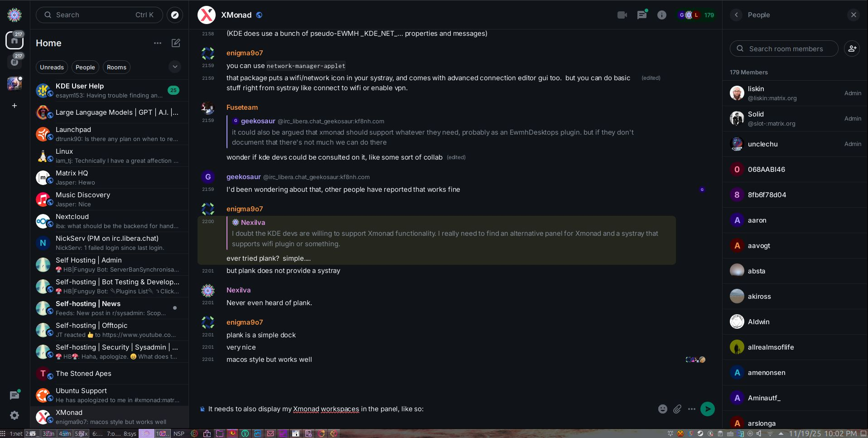Open the Home options ellipsis menu
The height and width of the screenshot is (438, 868).
pos(158,43)
